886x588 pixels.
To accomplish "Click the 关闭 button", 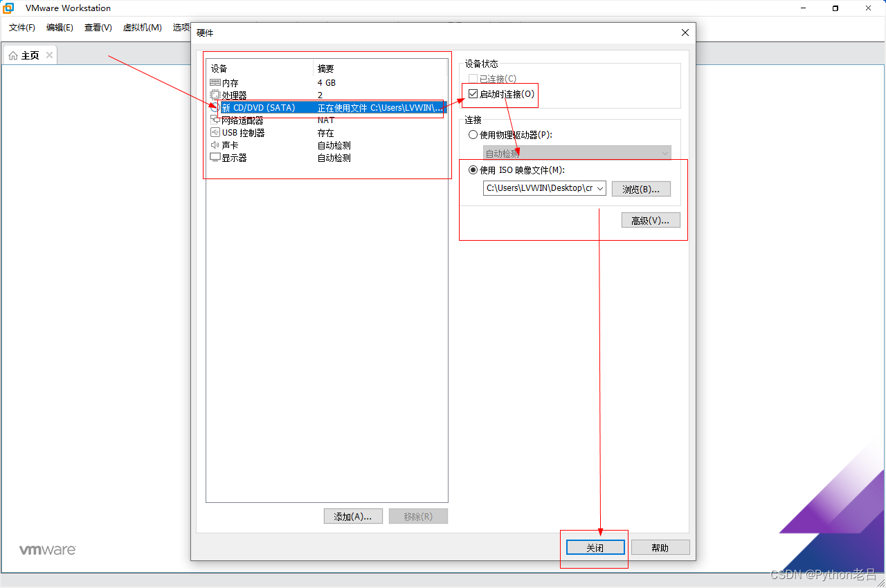I will click(x=595, y=547).
